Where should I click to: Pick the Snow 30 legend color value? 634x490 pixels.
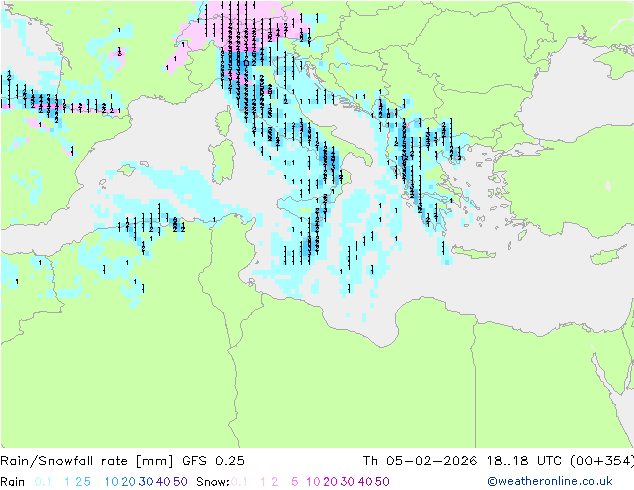point(348,482)
